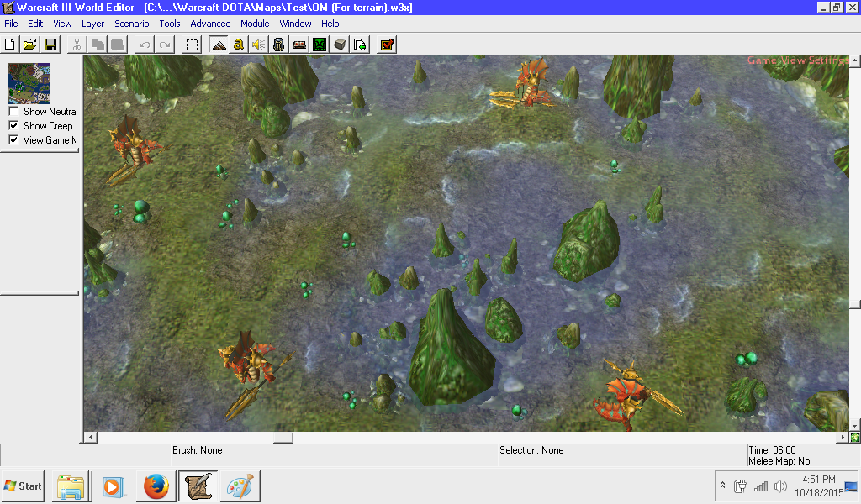Image resolution: width=861 pixels, height=504 pixels.
Task: Activate the selection brush dashed-square tool
Action: 192,45
